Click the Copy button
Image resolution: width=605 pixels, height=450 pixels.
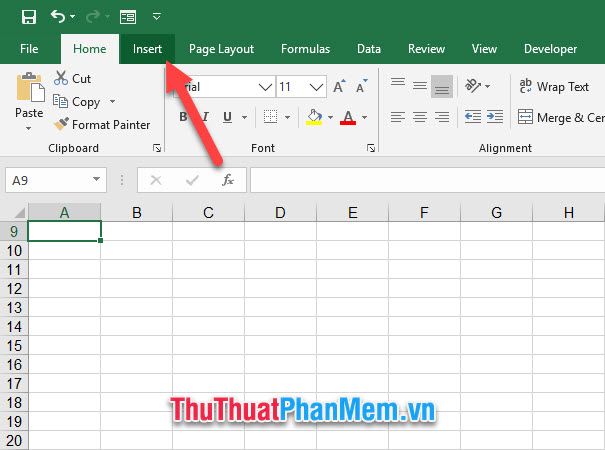(x=77, y=102)
